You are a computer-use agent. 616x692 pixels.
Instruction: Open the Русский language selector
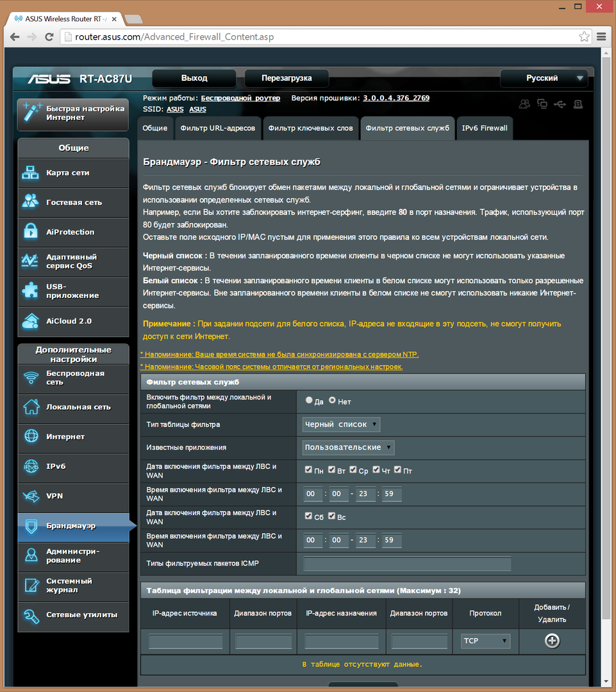tap(544, 78)
